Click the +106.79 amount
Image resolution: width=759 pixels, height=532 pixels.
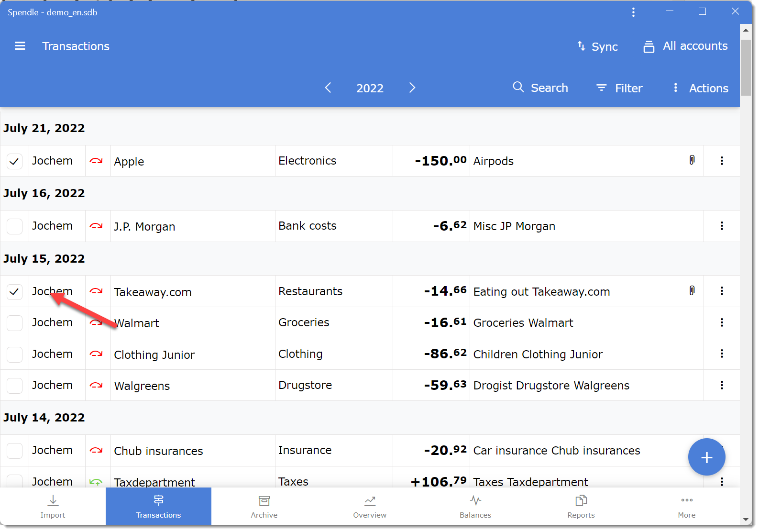point(439,481)
